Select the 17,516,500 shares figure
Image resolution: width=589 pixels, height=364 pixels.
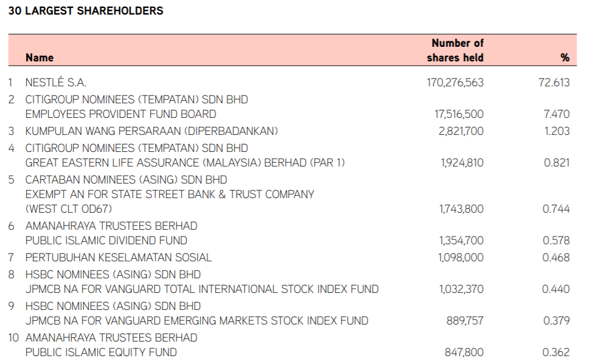(x=459, y=114)
